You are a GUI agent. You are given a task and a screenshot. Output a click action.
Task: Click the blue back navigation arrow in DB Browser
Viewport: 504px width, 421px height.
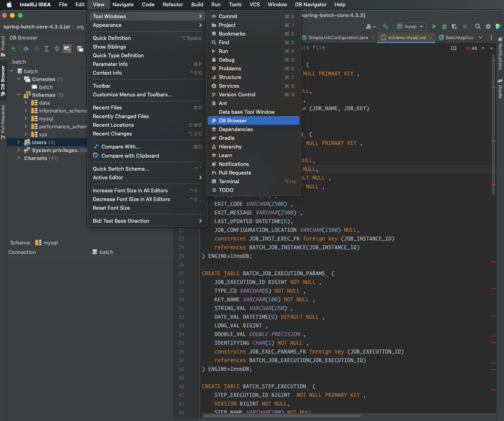point(26,49)
